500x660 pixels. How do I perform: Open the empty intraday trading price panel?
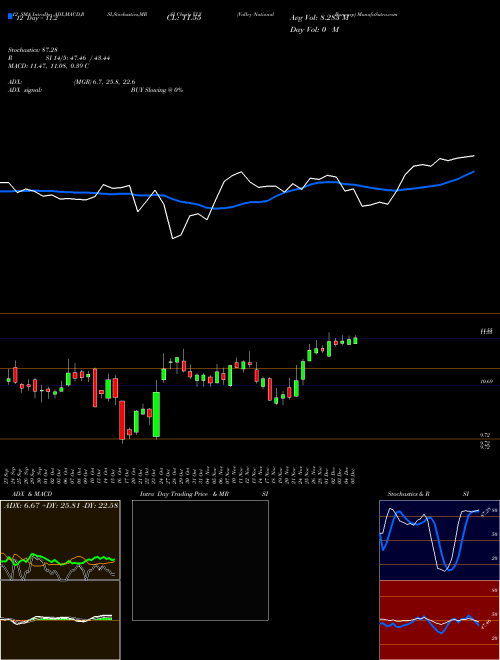tap(200, 560)
